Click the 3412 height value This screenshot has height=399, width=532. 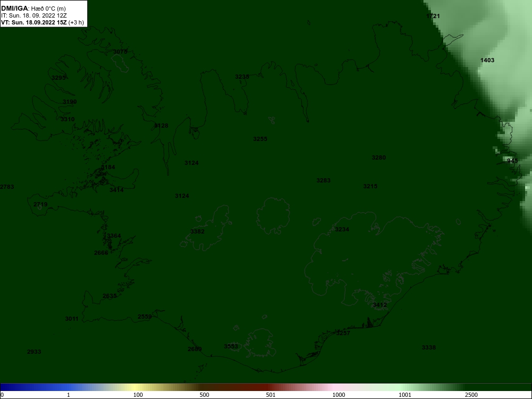point(380,305)
